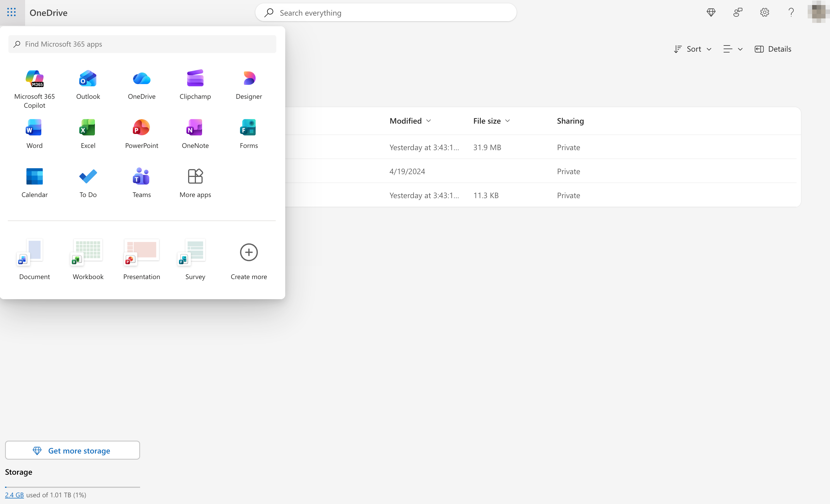Open the Designer app
The image size is (830, 504).
coord(249,85)
